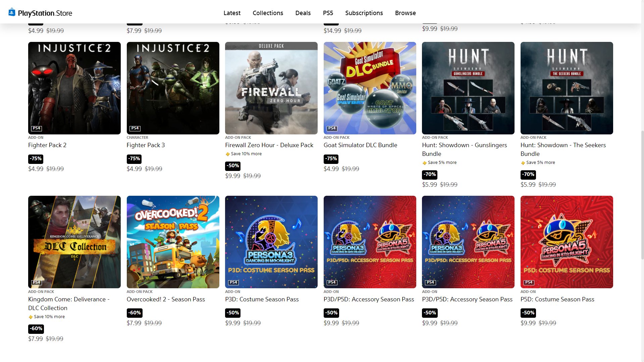
Task: Click the PS Plus icon under Kingdom Come DLC Collection
Action: (x=31, y=317)
